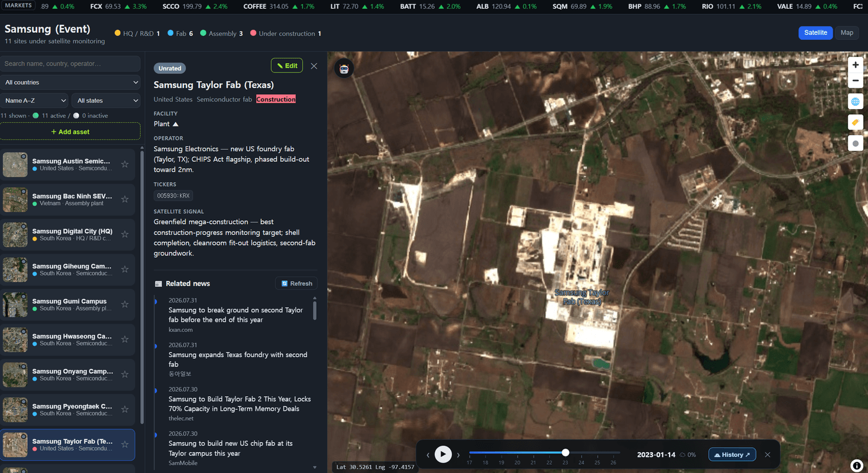Toggle the HQ / R&D legend filter
The image size is (868, 473).
pos(137,33)
